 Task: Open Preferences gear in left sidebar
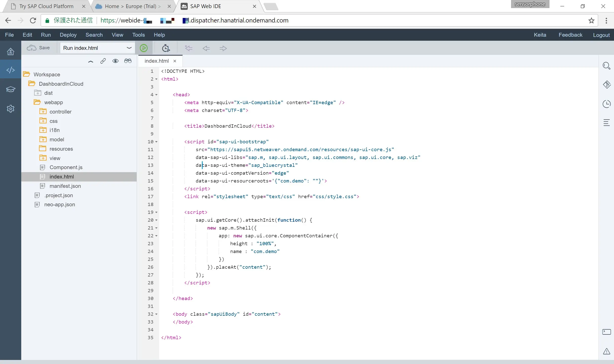(x=10, y=109)
